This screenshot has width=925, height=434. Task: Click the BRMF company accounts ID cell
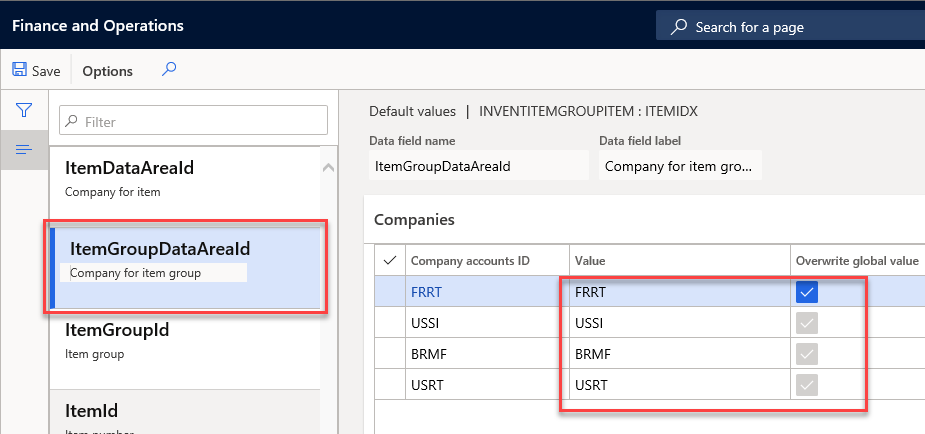point(487,354)
